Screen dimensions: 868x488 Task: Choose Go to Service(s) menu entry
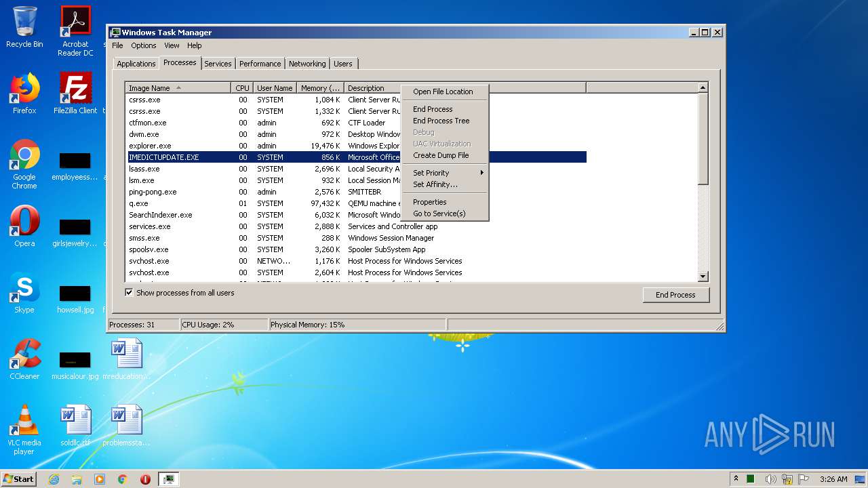coord(445,213)
